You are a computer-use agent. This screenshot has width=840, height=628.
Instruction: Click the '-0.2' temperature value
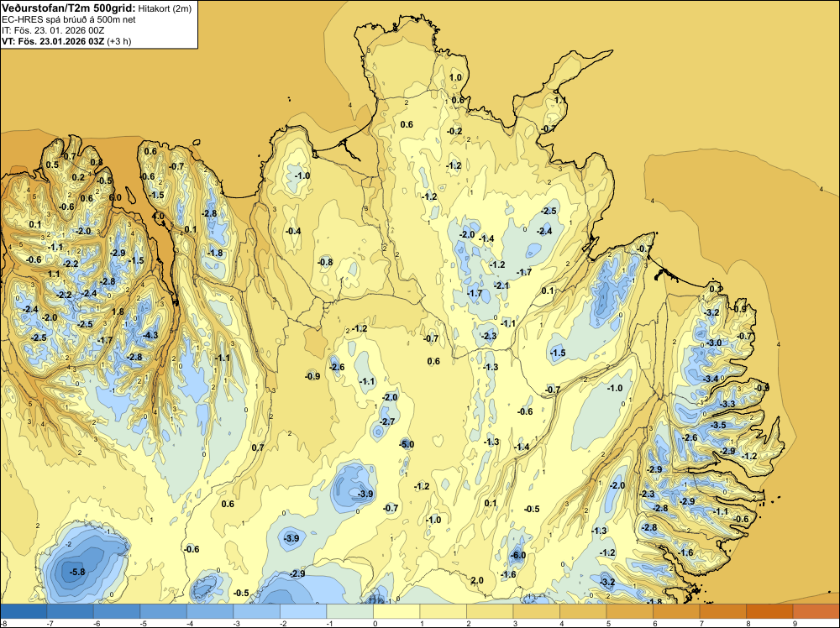click(454, 131)
